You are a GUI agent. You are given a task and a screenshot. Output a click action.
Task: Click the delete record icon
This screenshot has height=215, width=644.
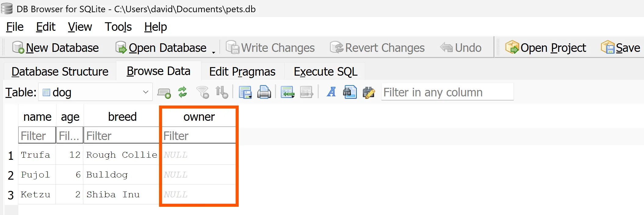click(306, 92)
